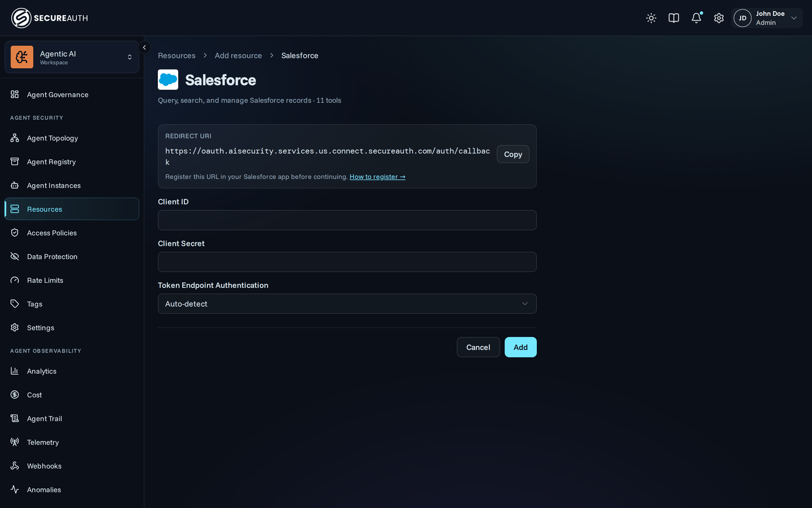Expand the John Doe account menu chevron
This screenshot has height=508, width=812.
[x=794, y=18]
